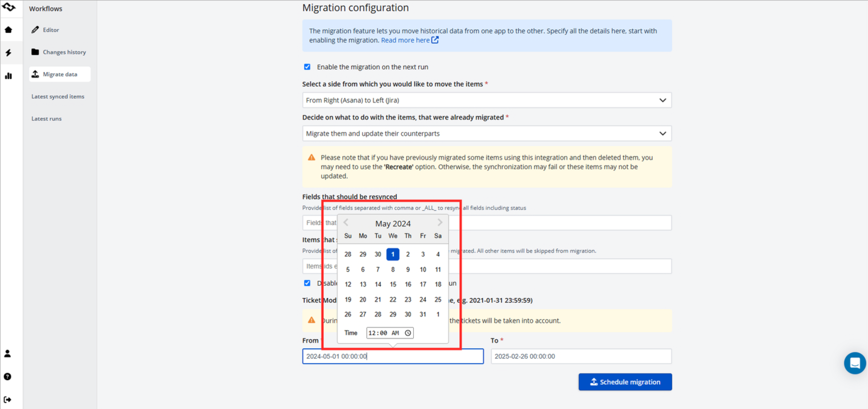Open the Editor menu item
The width and height of the screenshot is (868, 409).
[x=51, y=30]
